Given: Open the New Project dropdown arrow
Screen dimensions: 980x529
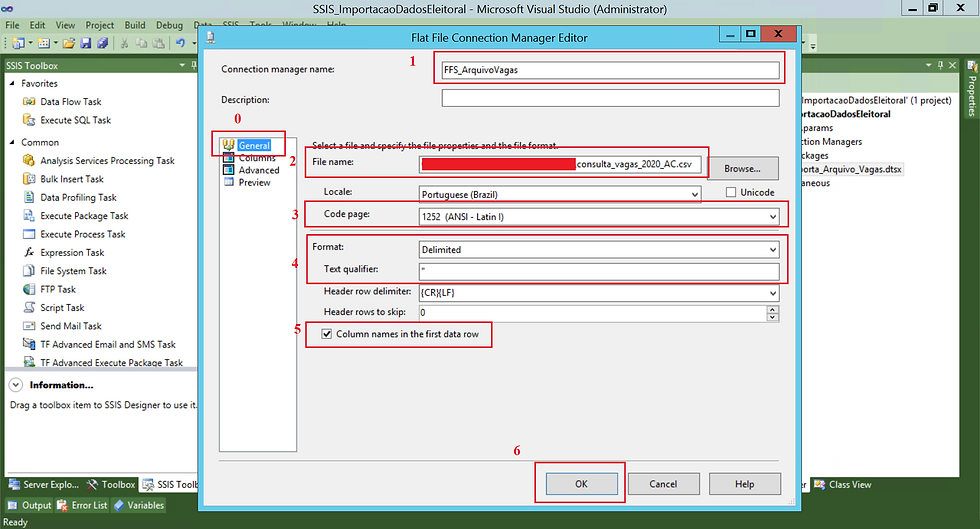Looking at the screenshot, I should click(x=30, y=43).
